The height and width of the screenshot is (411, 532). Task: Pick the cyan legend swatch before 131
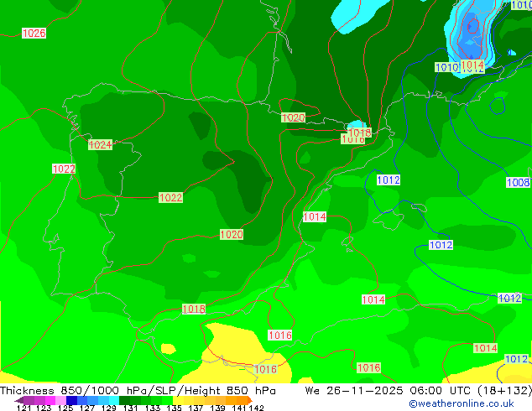click(x=114, y=400)
